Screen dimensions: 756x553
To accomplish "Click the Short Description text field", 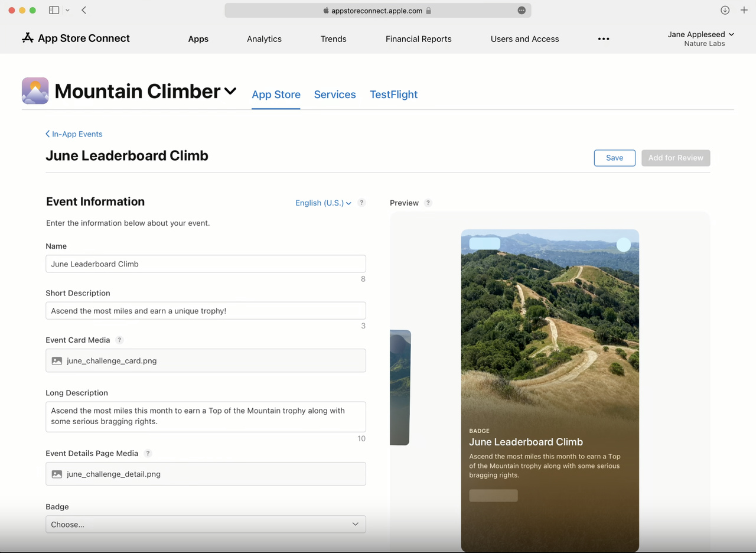I will click(x=206, y=311).
